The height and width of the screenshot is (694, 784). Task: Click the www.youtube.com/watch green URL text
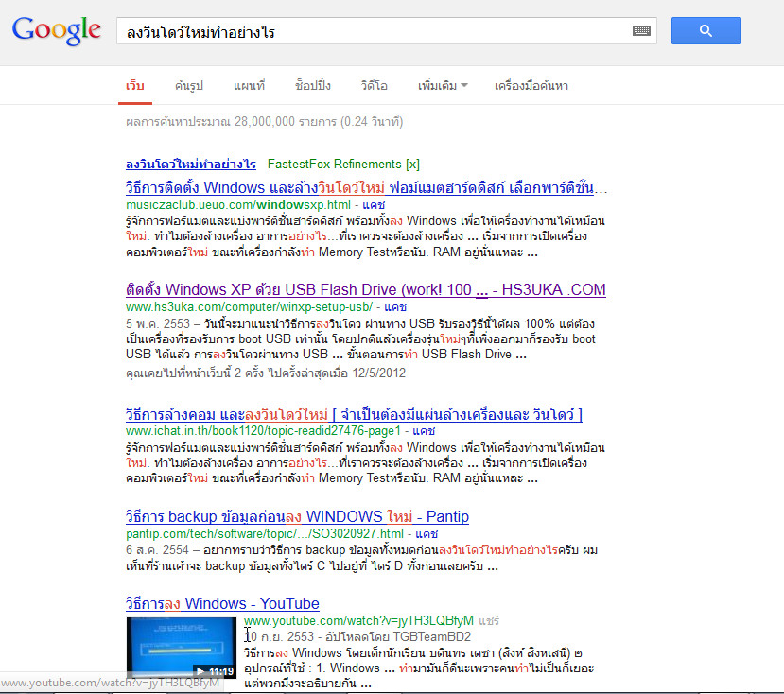tap(358, 620)
